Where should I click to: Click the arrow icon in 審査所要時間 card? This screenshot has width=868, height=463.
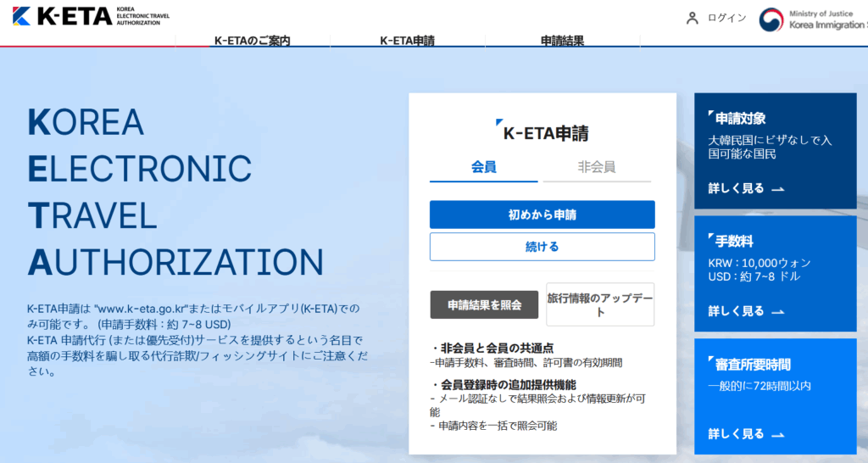pyautogui.click(x=778, y=435)
